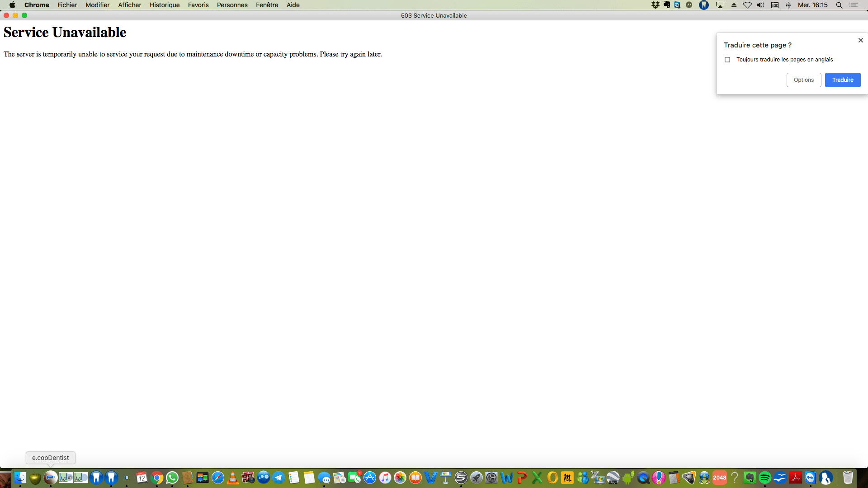
Task: Open the translate Options button
Action: 803,80
